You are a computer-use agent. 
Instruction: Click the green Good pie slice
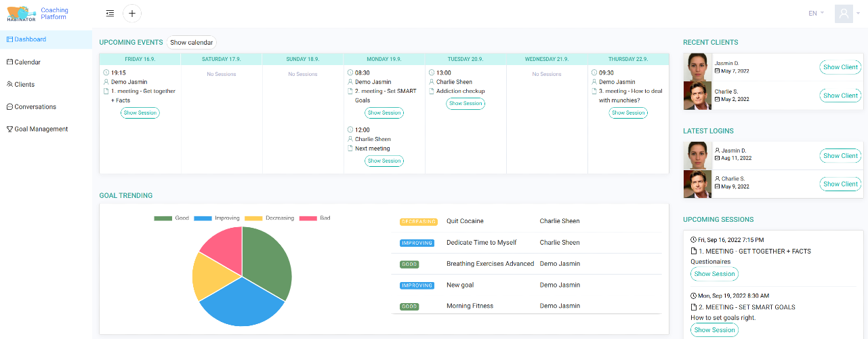(266, 261)
